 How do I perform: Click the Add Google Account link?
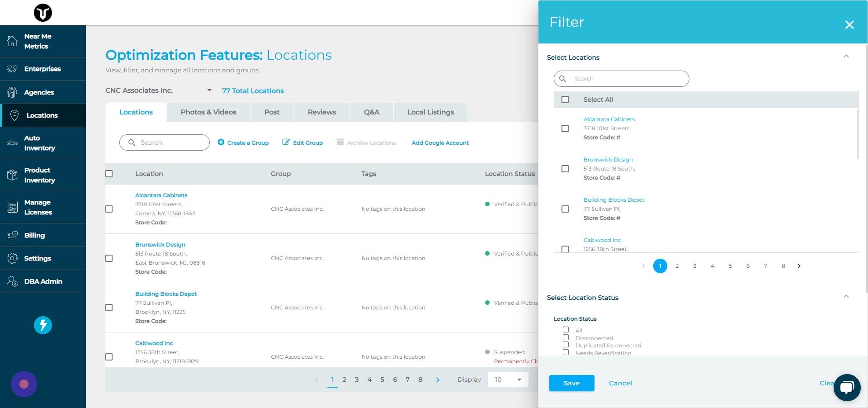click(439, 142)
